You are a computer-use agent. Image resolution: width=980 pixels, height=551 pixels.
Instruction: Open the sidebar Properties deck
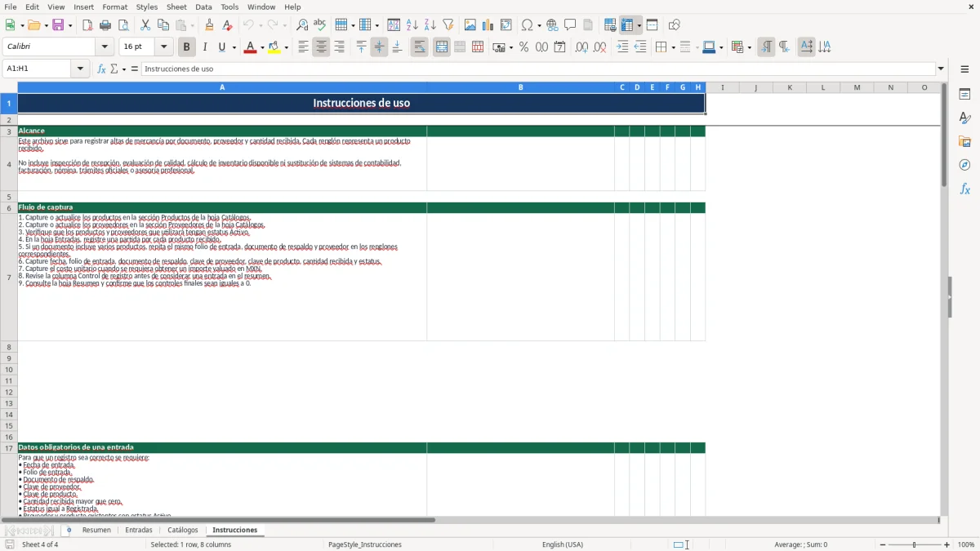tap(964, 95)
